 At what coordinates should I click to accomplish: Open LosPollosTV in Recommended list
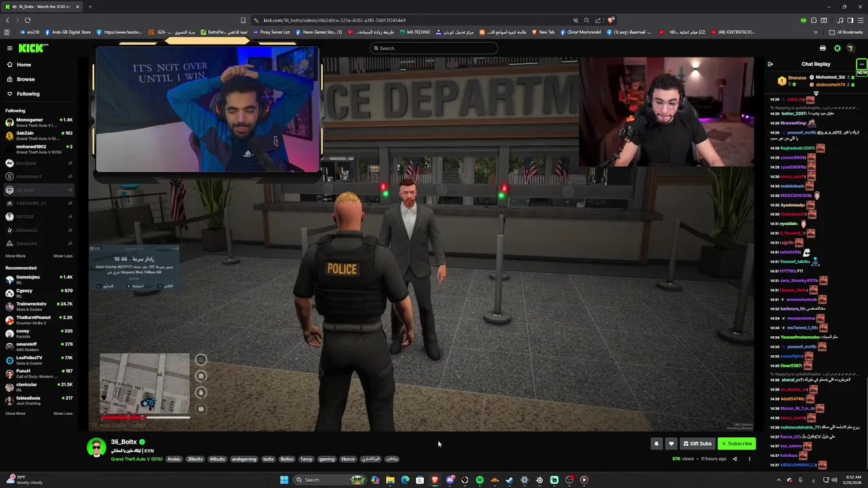pyautogui.click(x=39, y=360)
